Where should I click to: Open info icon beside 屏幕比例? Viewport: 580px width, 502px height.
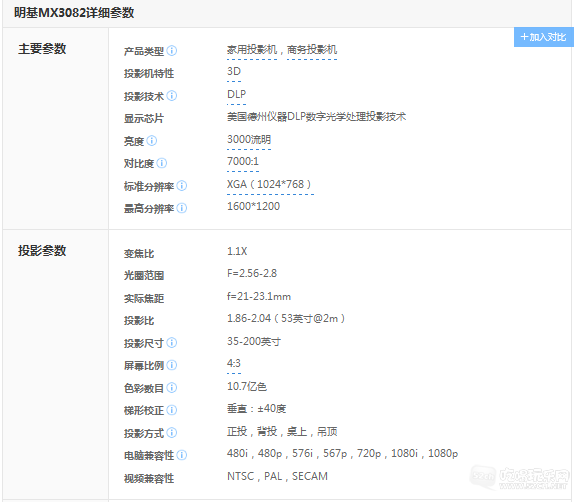(172, 365)
